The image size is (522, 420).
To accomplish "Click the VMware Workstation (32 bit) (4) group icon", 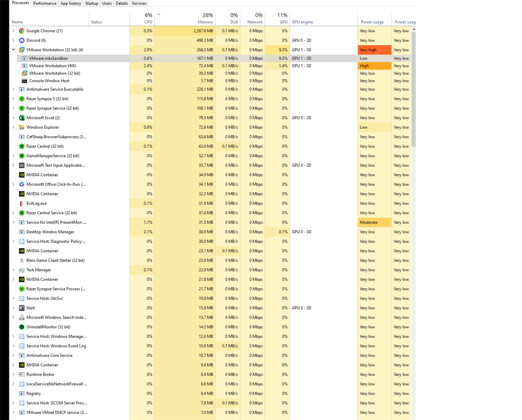I will point(22,50).
